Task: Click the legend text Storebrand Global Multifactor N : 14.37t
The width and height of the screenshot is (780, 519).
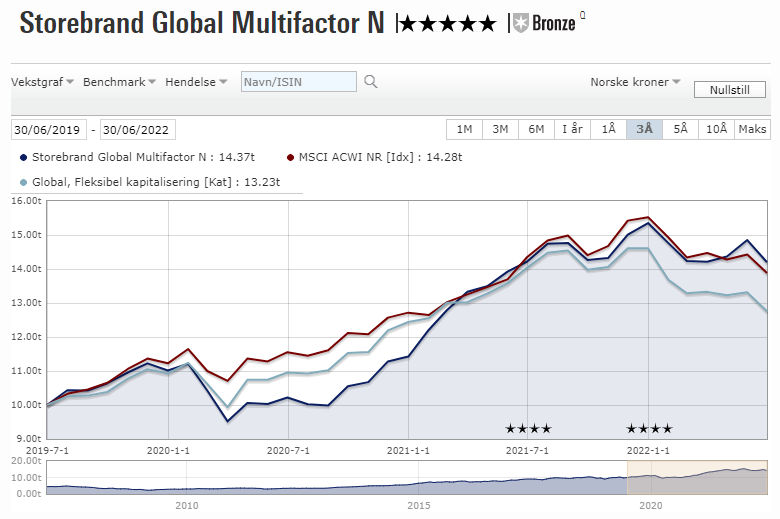Action: [143, 157]
